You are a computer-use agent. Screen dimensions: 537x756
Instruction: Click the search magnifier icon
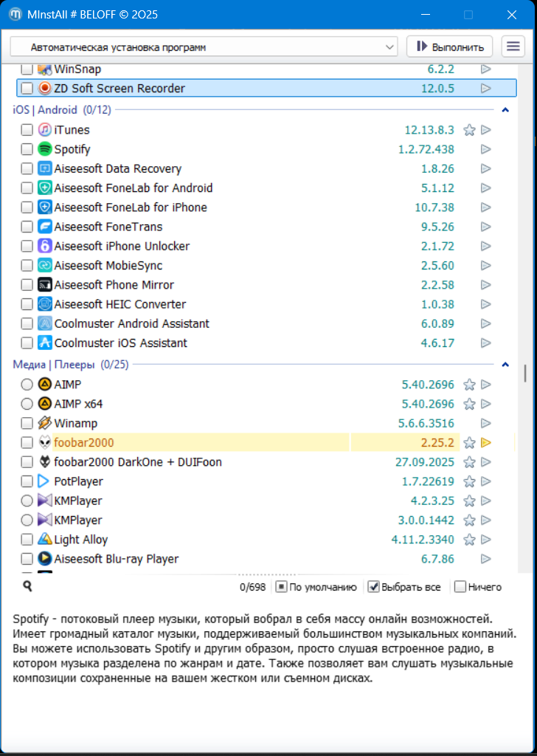click(x=27, y=586)
